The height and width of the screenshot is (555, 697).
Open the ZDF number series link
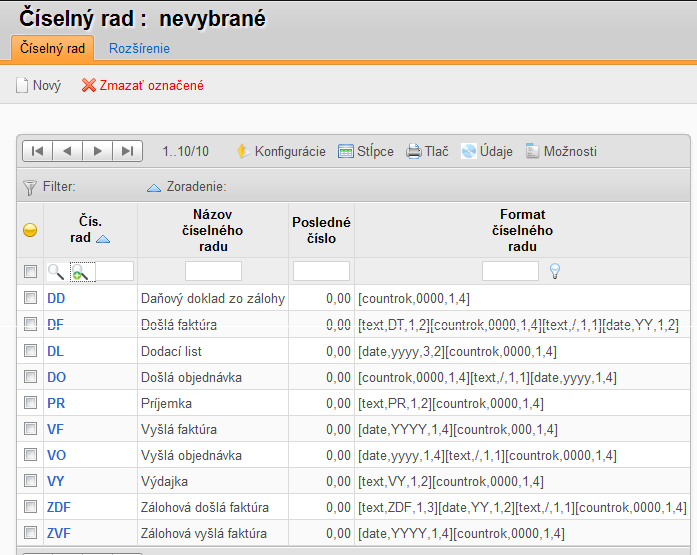point(59,507)
